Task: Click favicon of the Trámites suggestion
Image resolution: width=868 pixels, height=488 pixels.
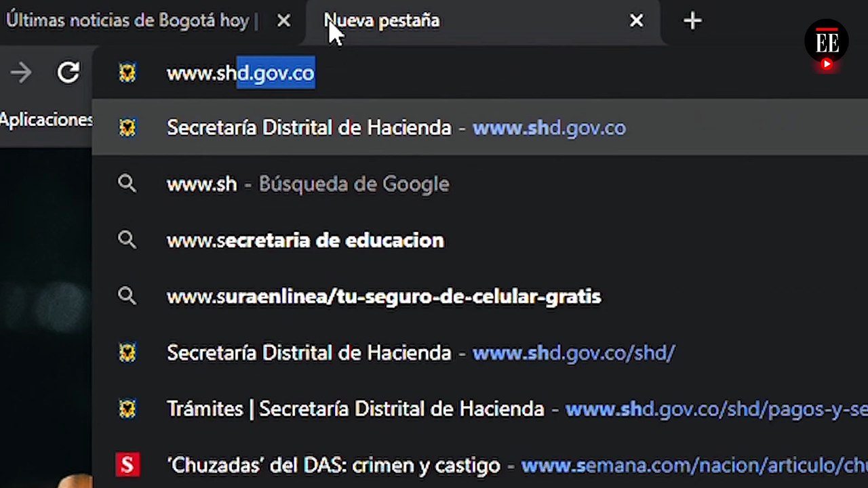Action: (127, 409)
